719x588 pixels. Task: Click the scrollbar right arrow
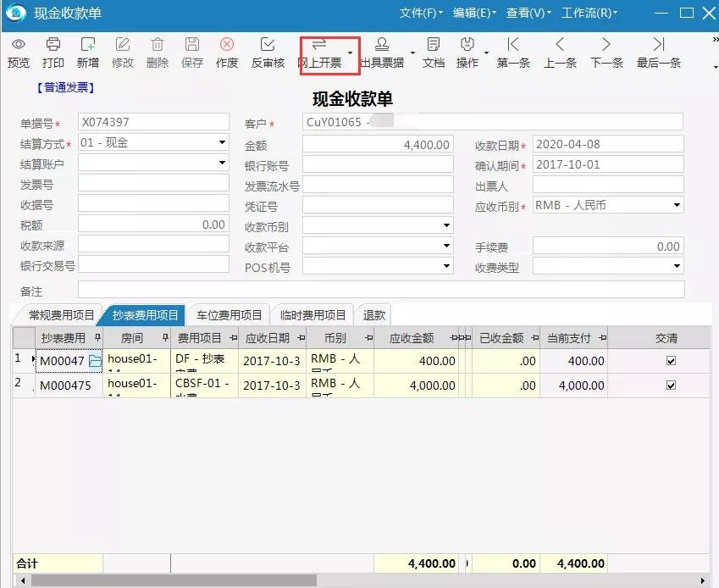(x=703, y=580)
